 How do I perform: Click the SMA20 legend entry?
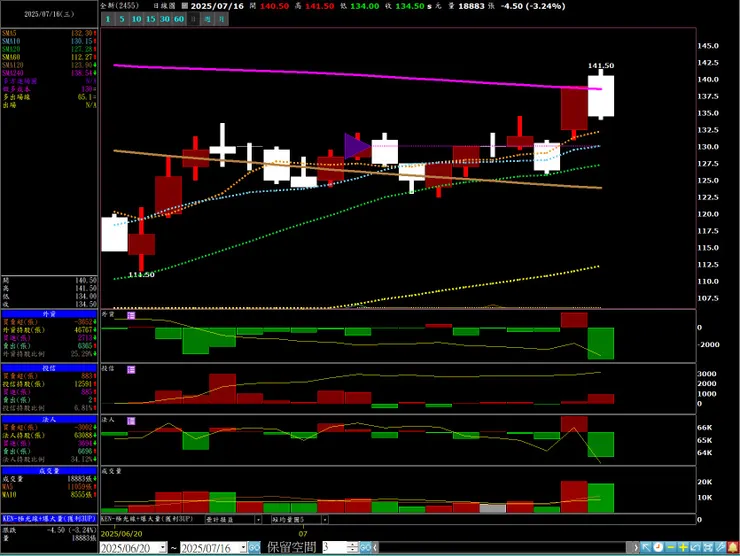click(x=49, y=49)
